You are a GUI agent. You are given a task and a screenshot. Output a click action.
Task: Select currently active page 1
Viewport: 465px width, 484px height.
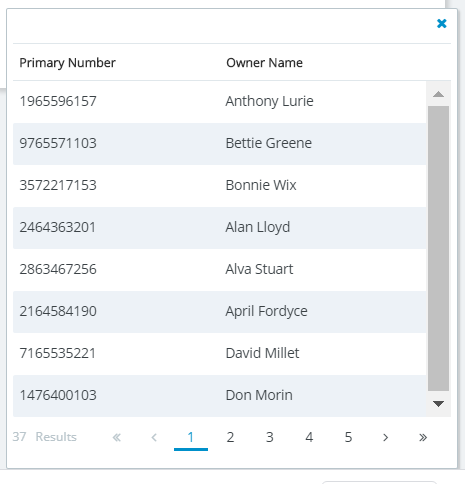pyautogui.click(x=191, y=437)
